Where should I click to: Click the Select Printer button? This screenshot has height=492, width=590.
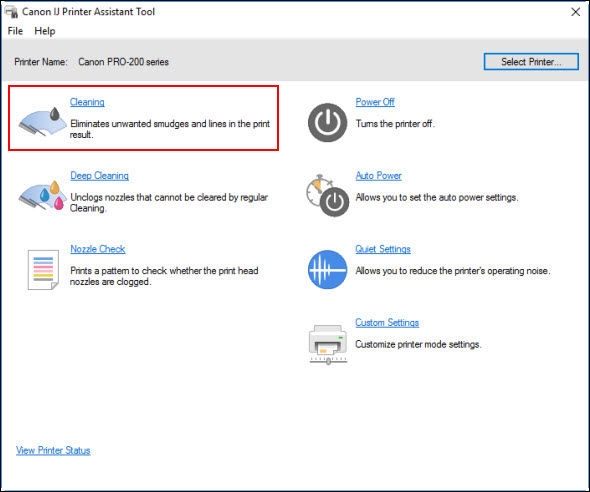click(531, 61)
